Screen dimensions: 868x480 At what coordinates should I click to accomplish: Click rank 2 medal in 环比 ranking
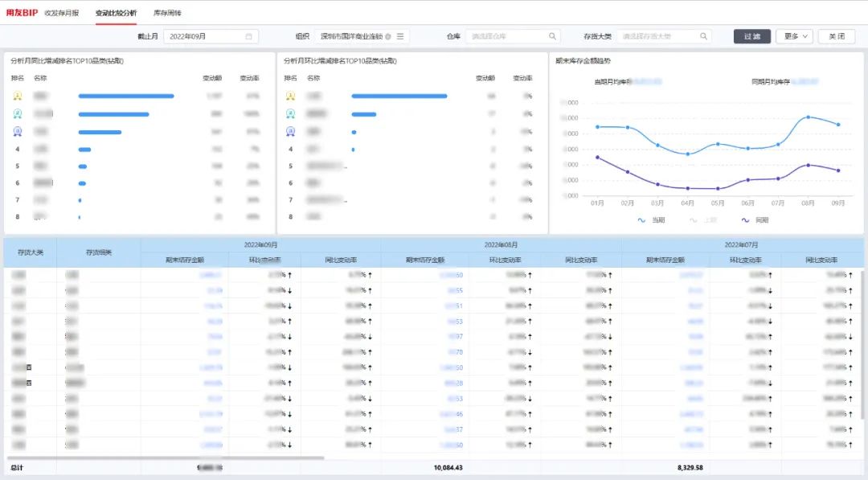pos(291,114)
